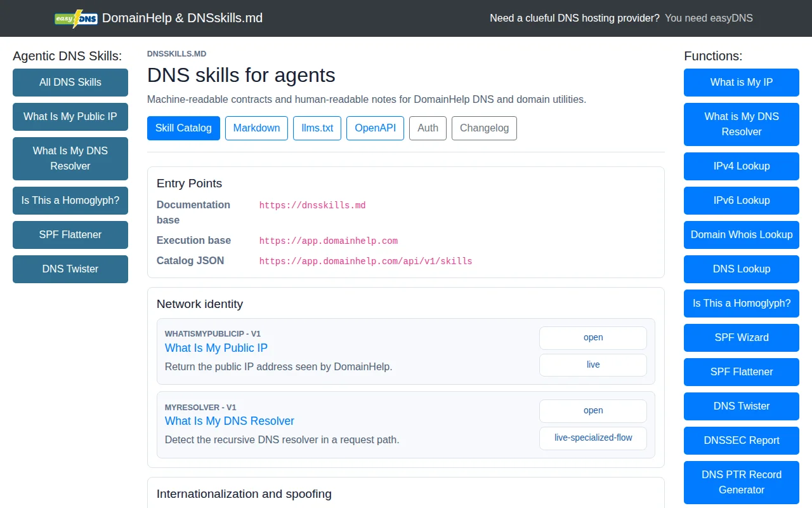812x508 pixels.
Task: Open DomainHelp & DNSskills.md home title
Action: pyautogui.click(x=182, y=18)
